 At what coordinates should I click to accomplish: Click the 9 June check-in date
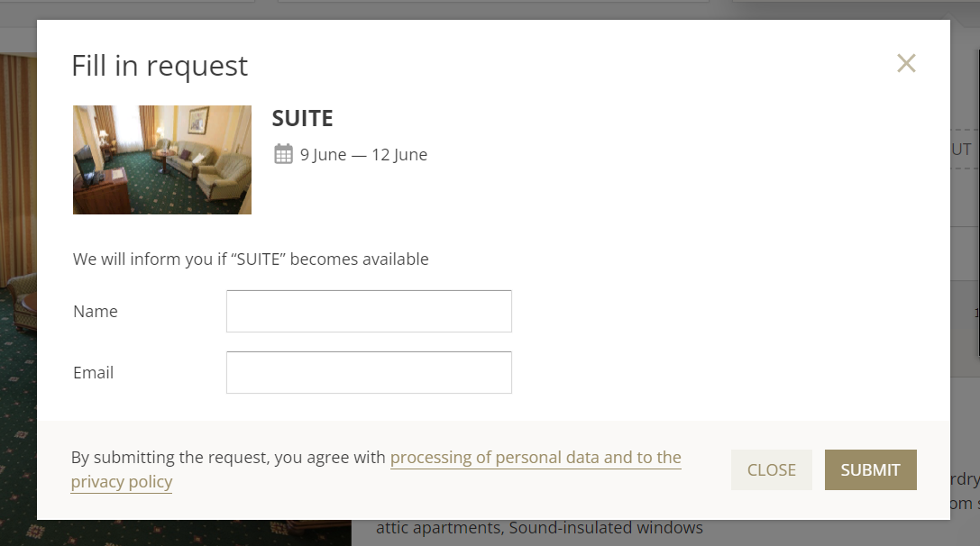323,154
